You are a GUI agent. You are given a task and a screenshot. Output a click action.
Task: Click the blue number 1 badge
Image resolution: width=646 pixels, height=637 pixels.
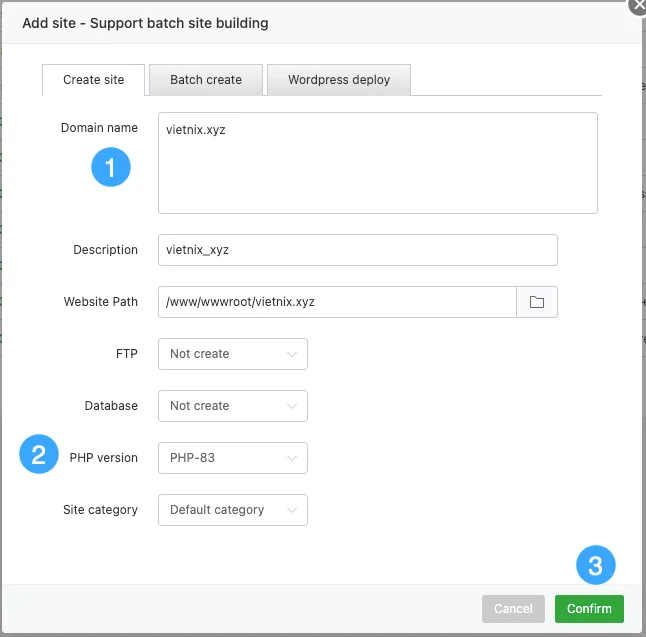coord(110,167)
